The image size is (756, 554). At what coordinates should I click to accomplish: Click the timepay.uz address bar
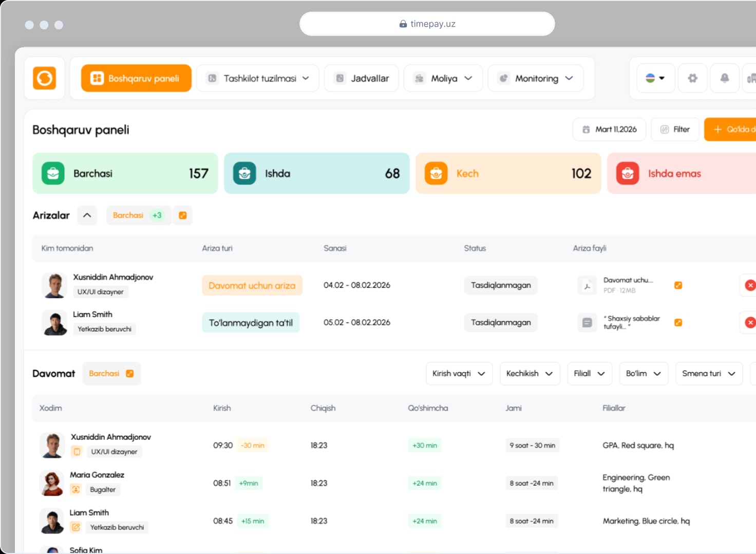(427, 24)
